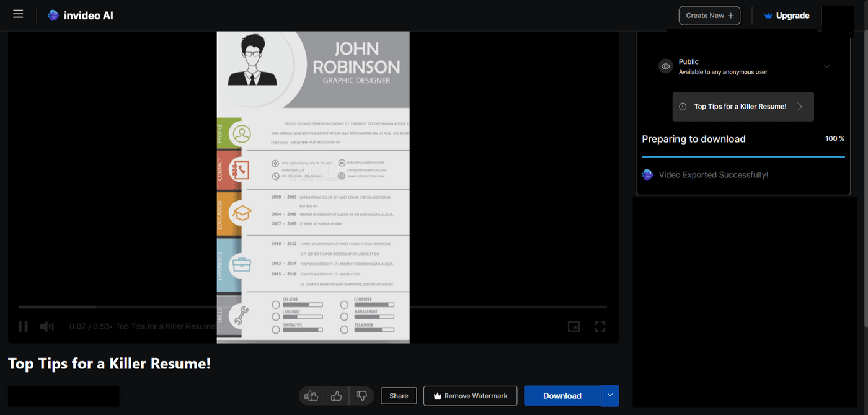Click the double thumbs up icon
868x415 pixels.
tap(311, 396)
